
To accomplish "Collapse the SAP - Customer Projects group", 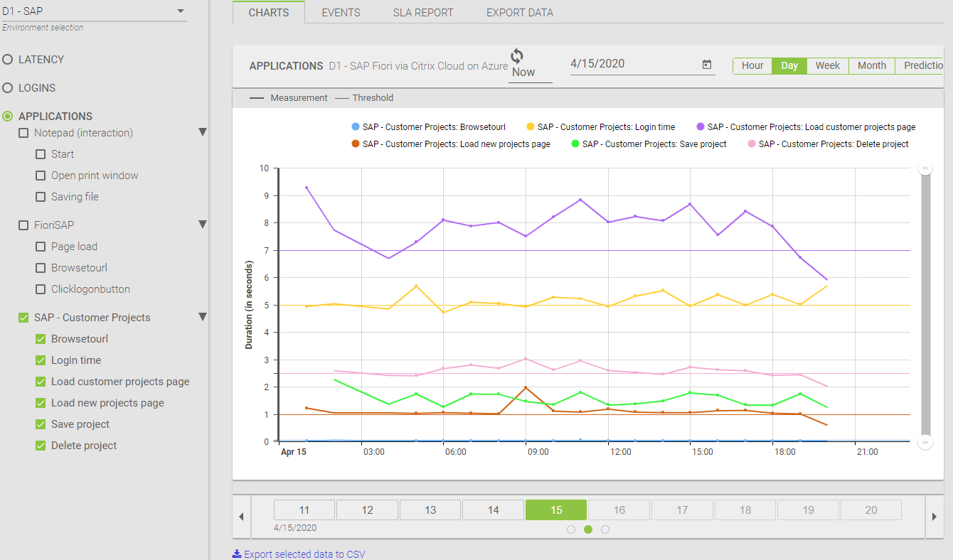I will click(203, 318).
